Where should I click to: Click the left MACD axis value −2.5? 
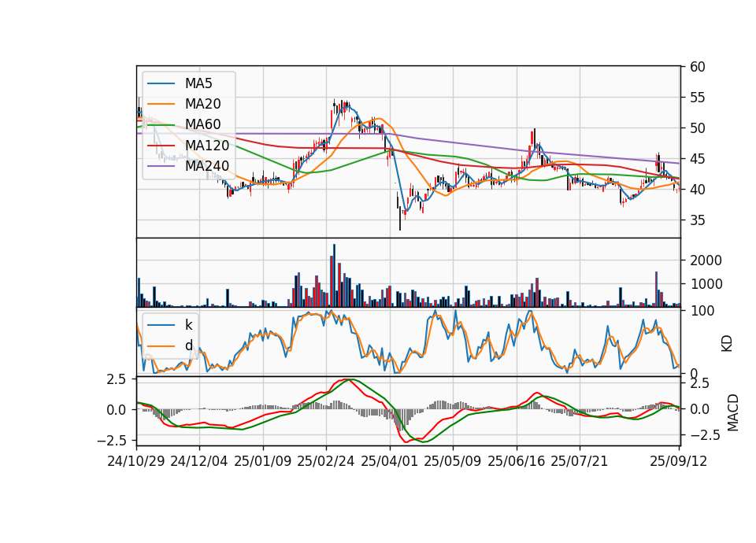pos(111,441)
